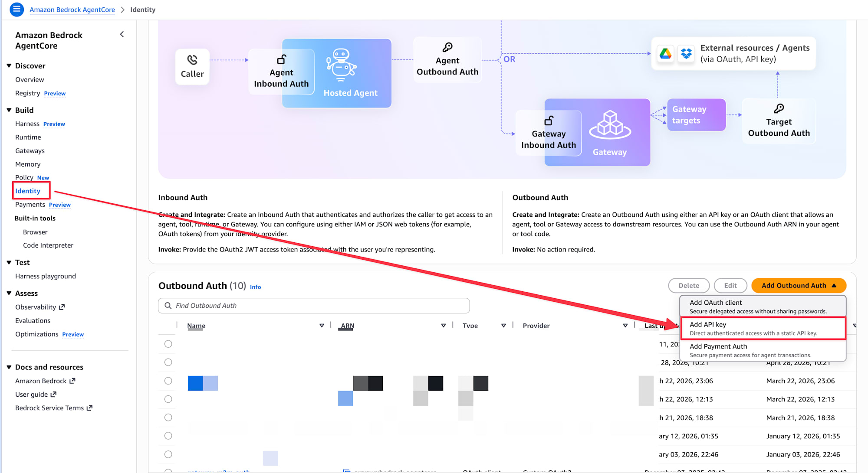Select row dated March 22, 2026, 12:13
Image resolution: width=868 pixels, height=473 pixels.
(x=168, y=399)
